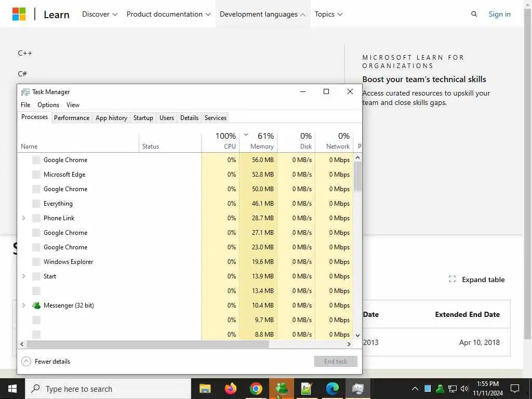This screenshot has width=532, height=399.
Task: Sort processes by the Network column
Action: [334, 141]
